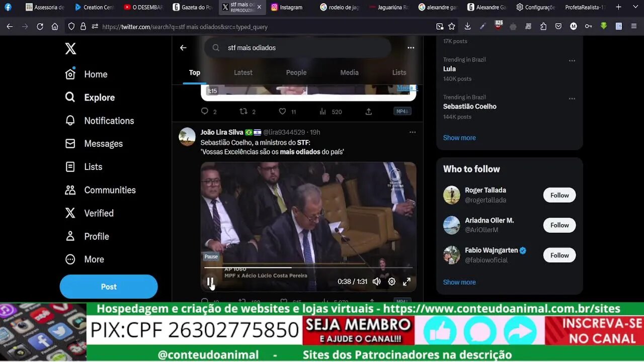Switch to the People tab
The image size is (644, 362).
pos(296,72)
